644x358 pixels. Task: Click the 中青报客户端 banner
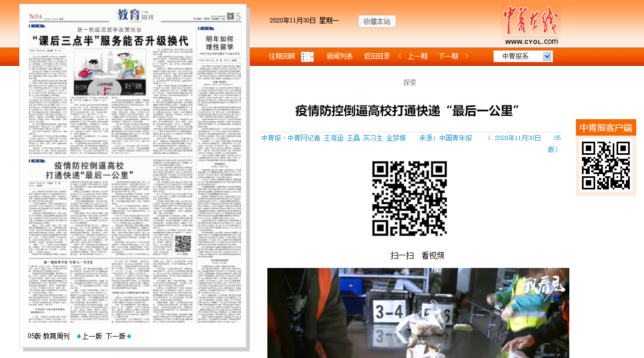[x=606, y=128]
